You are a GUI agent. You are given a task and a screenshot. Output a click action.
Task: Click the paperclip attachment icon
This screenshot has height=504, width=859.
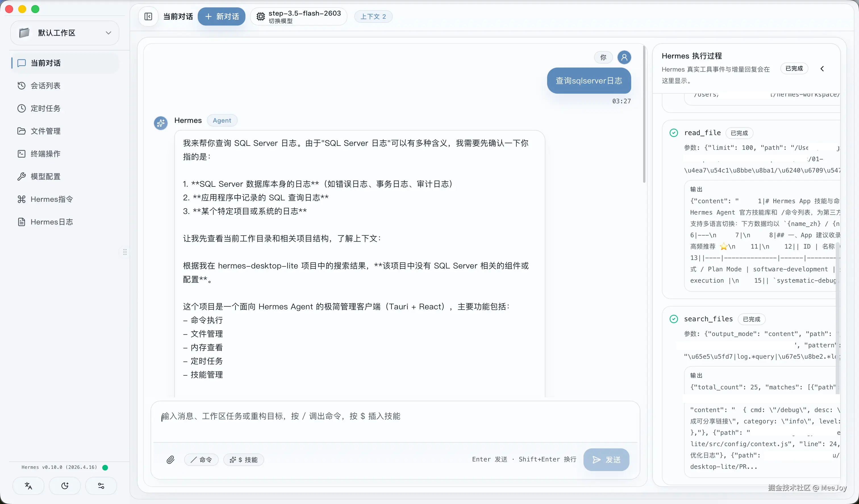[x=170, y=460]
